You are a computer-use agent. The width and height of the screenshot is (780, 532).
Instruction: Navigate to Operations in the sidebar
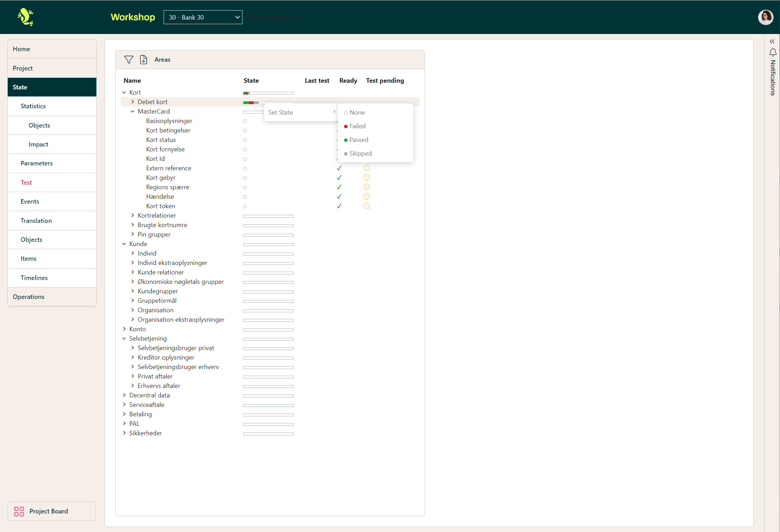28,296
